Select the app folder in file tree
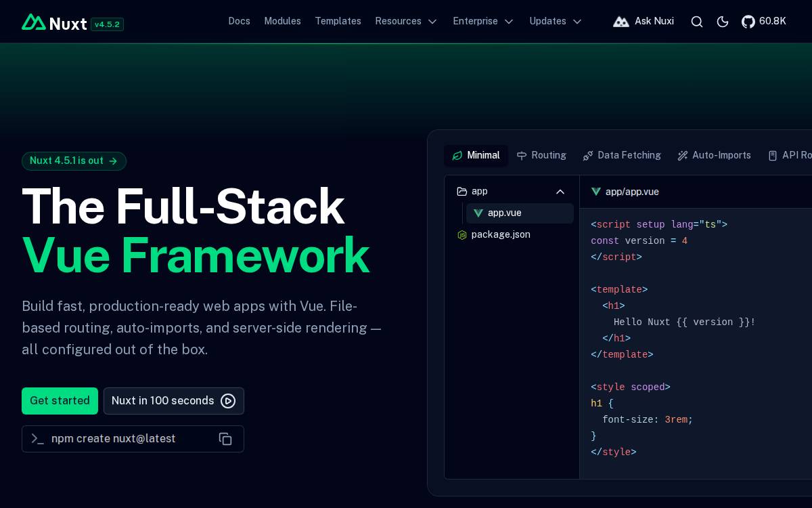 coord(512,192)
